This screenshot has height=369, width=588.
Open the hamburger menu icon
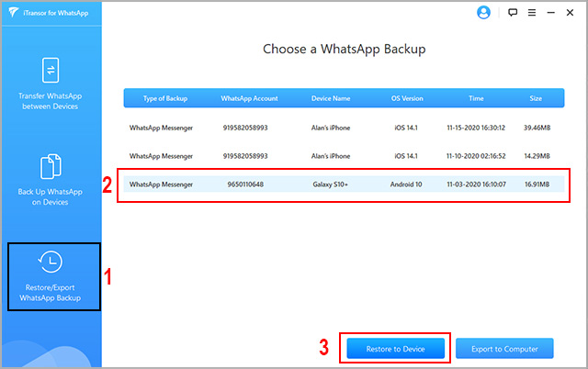(x=532, y=12)
